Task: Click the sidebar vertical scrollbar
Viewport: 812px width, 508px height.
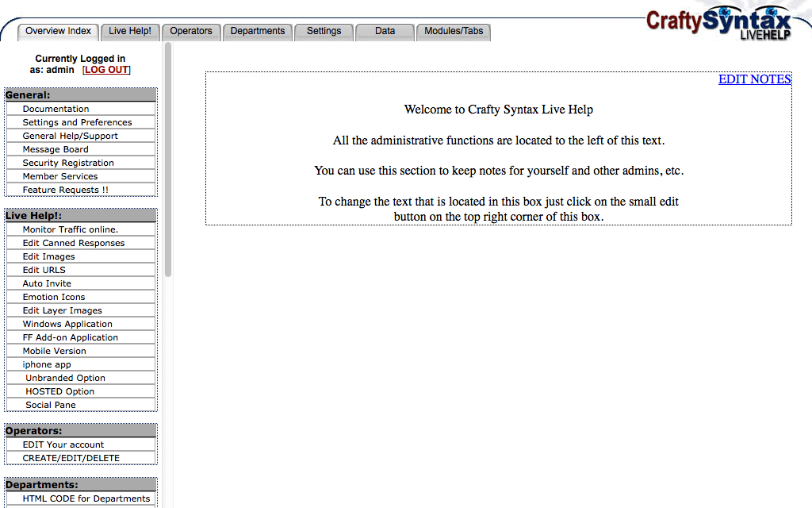Action: pos(168,159)
